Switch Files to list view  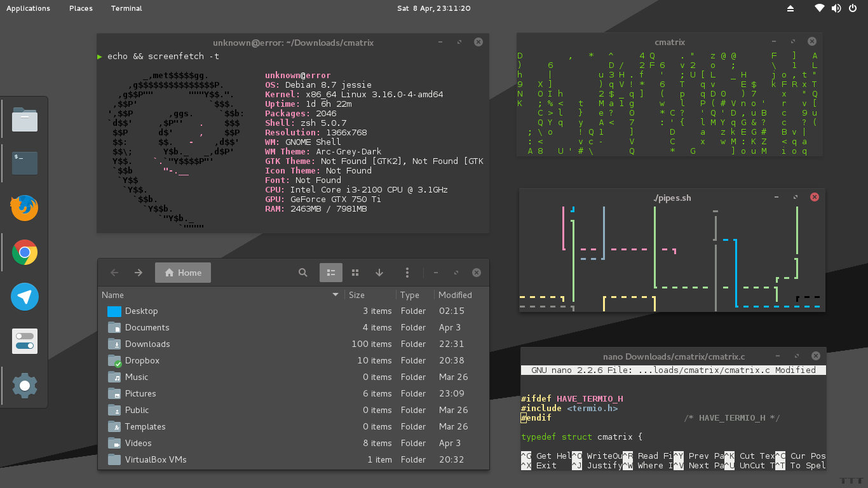[x=331, y=273]
